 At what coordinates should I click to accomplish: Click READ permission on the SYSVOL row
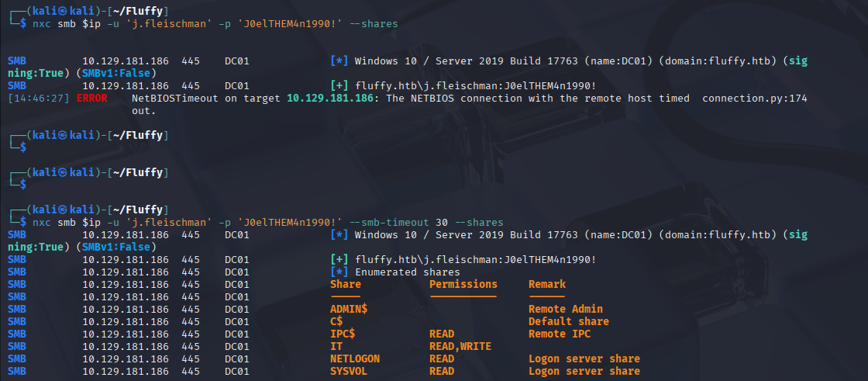pos(442,371)
